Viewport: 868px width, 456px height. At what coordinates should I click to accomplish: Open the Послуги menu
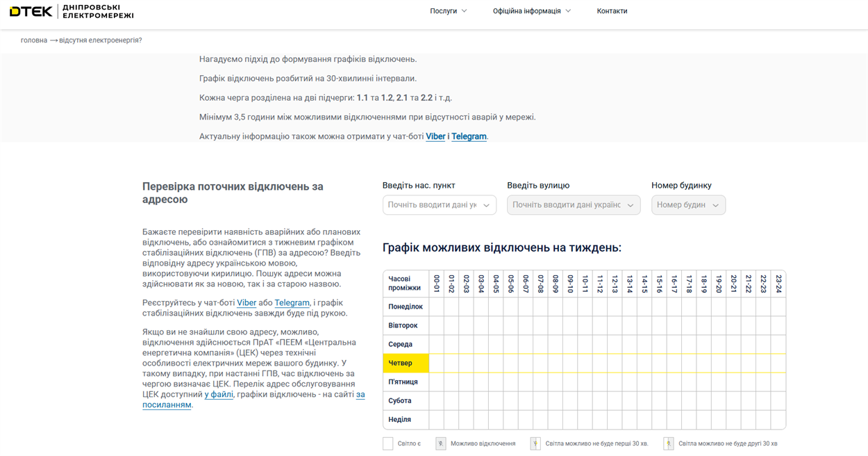(x=443, y=11)
